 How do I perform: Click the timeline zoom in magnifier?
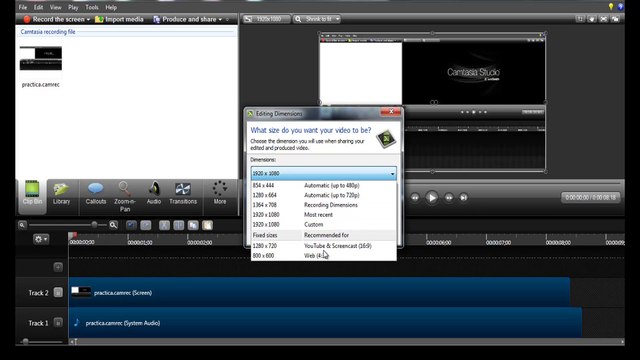click(113, 225)
